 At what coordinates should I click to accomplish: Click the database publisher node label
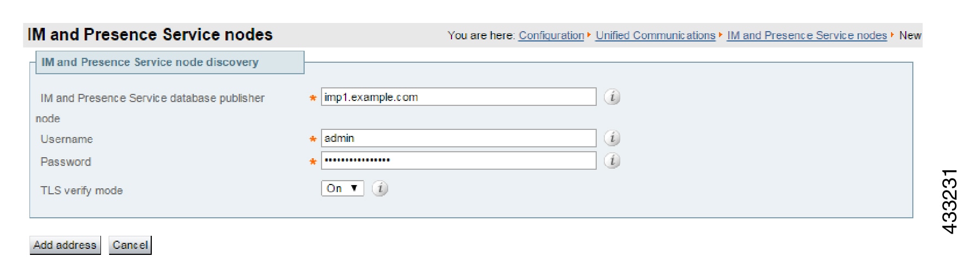(x=152, y=98)
